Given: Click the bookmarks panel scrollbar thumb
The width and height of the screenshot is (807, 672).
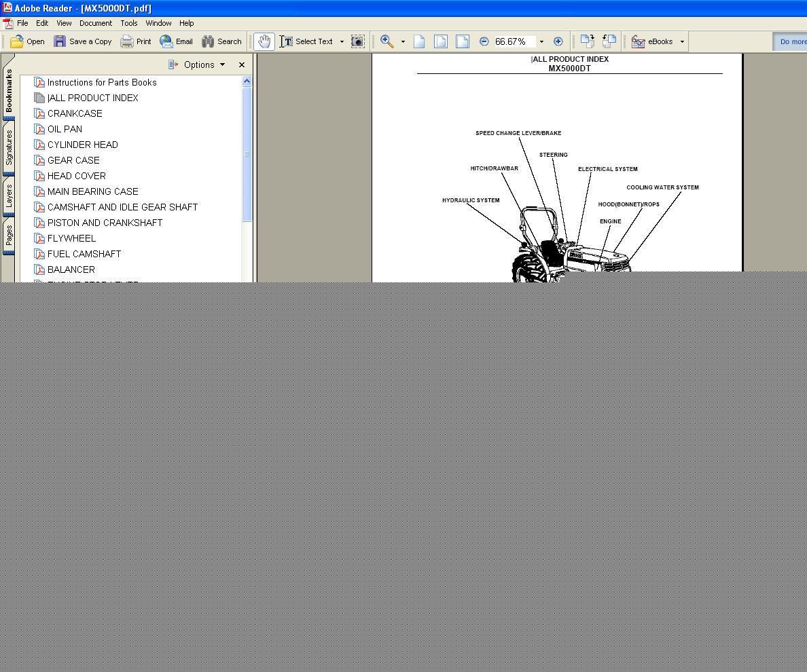Looking at the screenshot, I should tap(247, 154).
